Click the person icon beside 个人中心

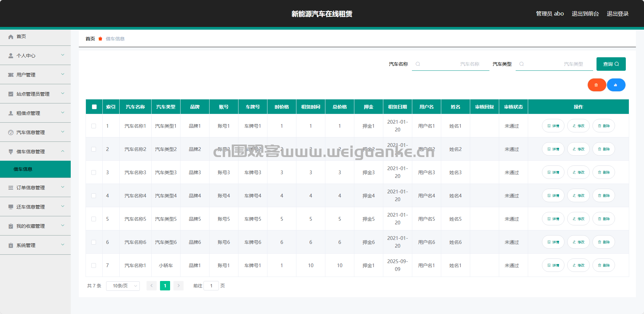coord(11,56)
